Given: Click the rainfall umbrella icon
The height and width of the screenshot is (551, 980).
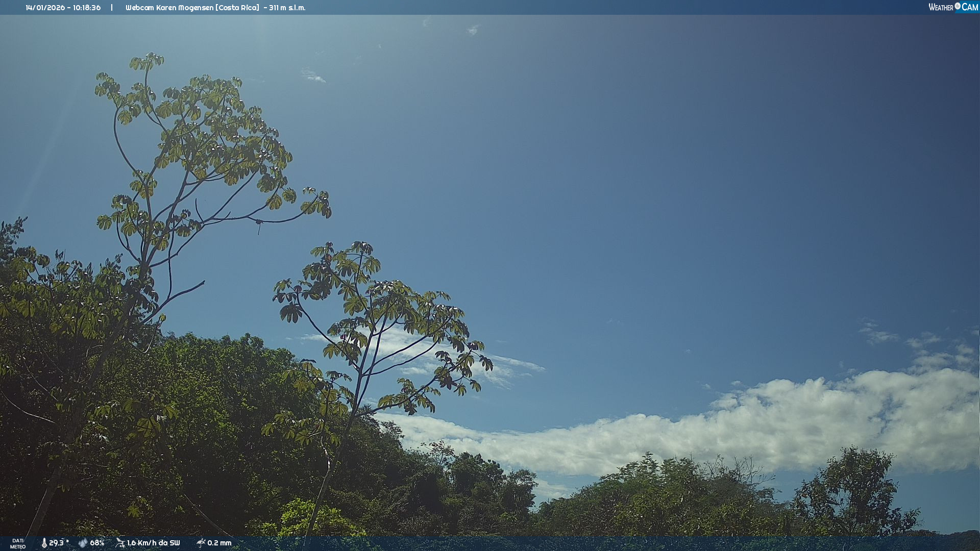Looking at the screenshot, I should [x=201, y=543].
